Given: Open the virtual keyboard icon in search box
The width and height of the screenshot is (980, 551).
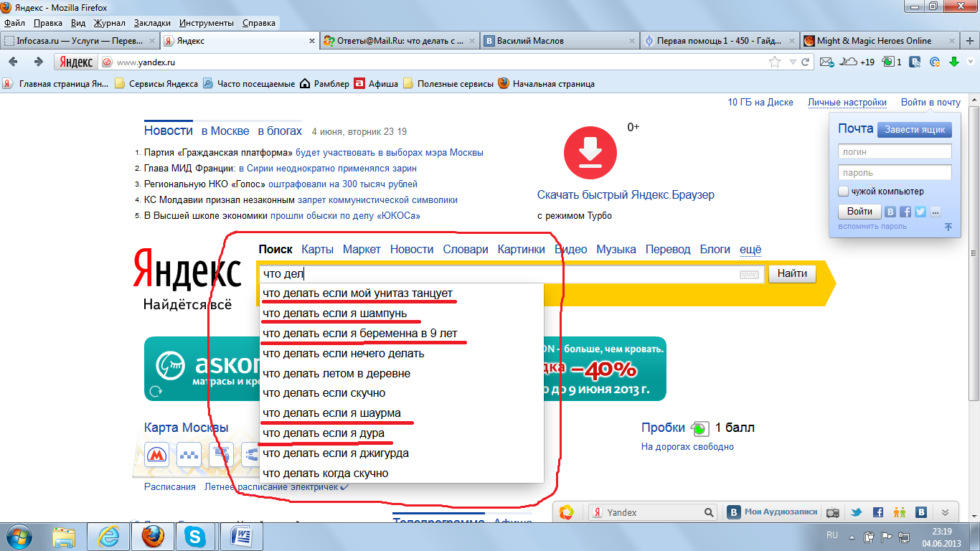Looking at the screenshot, I should click(748, 274).
